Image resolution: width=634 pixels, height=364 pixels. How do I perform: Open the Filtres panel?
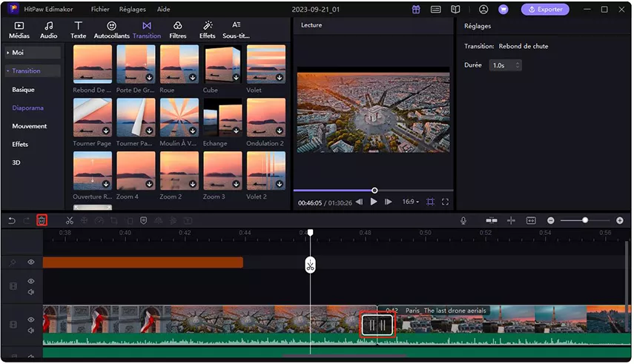coord(177,30)
